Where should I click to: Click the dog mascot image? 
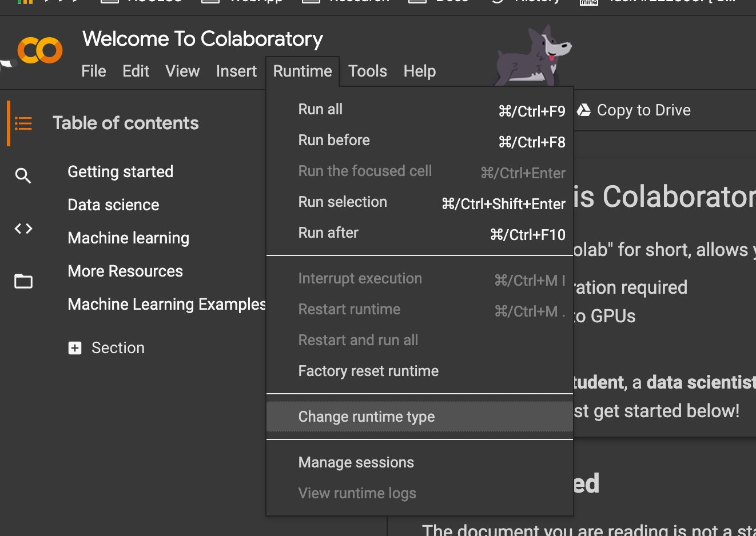(532, 56)
